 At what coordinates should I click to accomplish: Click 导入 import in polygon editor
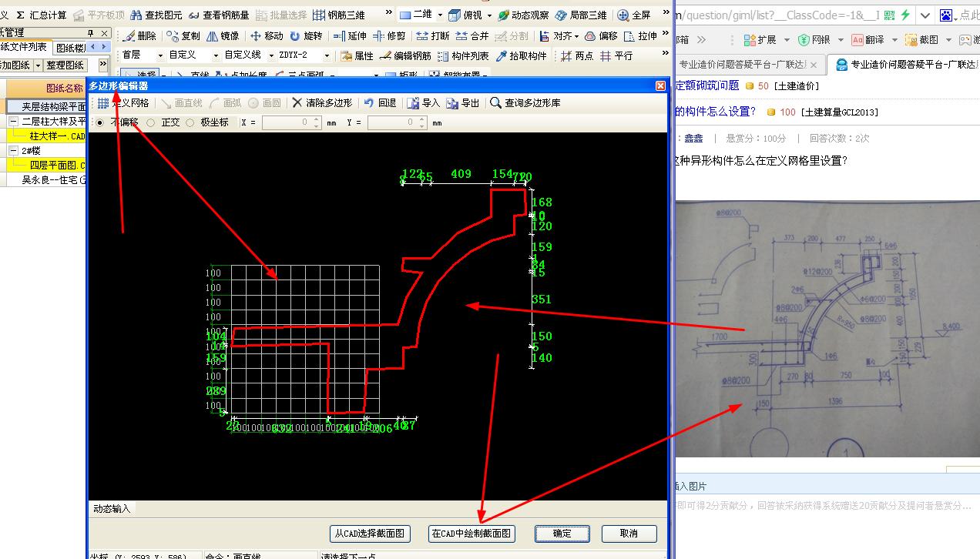424,102
